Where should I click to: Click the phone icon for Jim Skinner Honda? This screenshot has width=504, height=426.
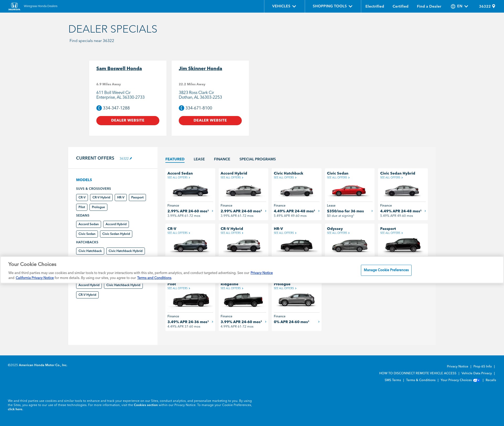181,108
